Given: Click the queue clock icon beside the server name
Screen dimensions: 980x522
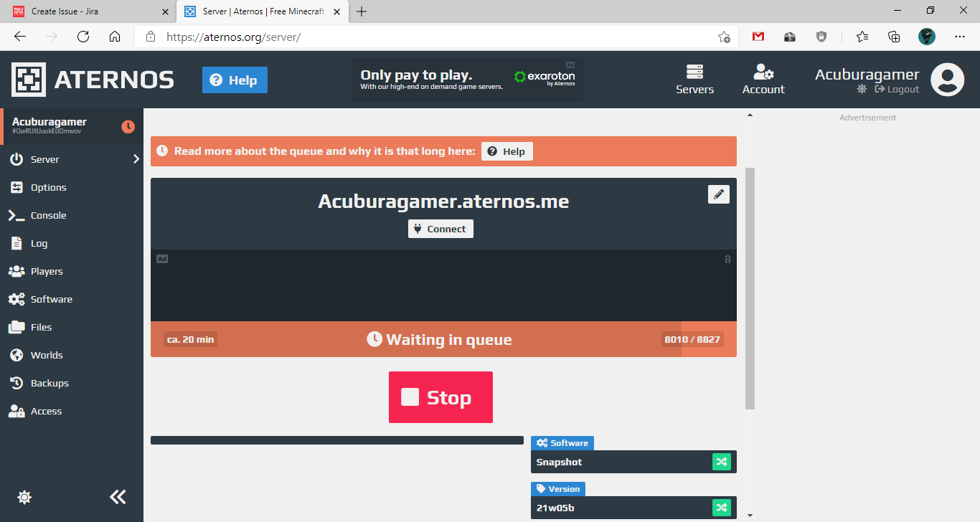Looking at the screenshot, I should point(128,126).
